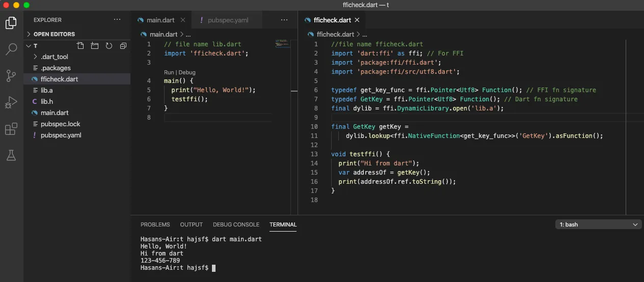Open pubspec.yaml in file tree
Image resolution: width=644 pixels, height=282 pixels.
76,135
